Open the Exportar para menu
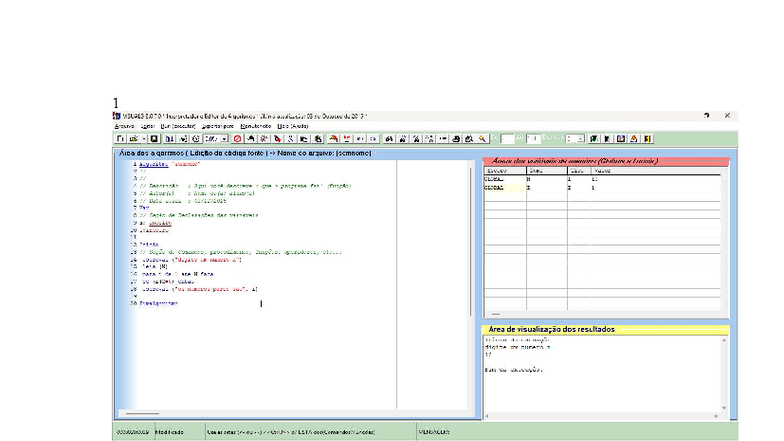The height and width of the screenshot is (441, 784). pos(218,126)
